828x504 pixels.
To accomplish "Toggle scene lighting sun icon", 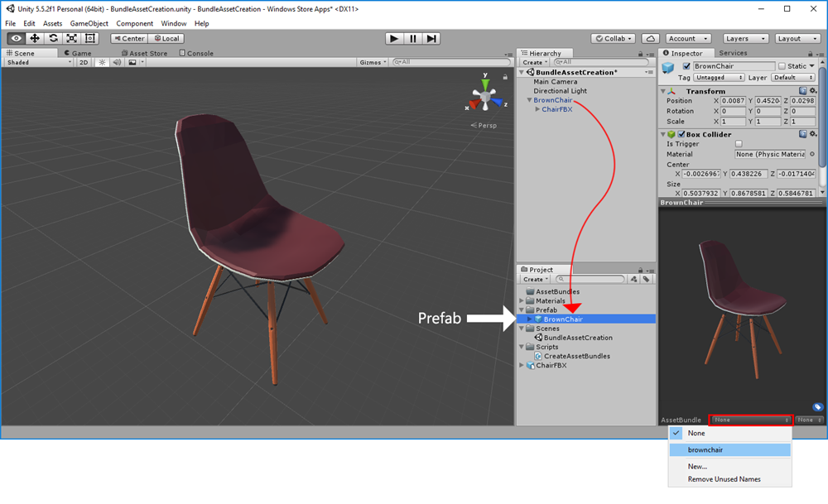I will (x=102, y=62).
